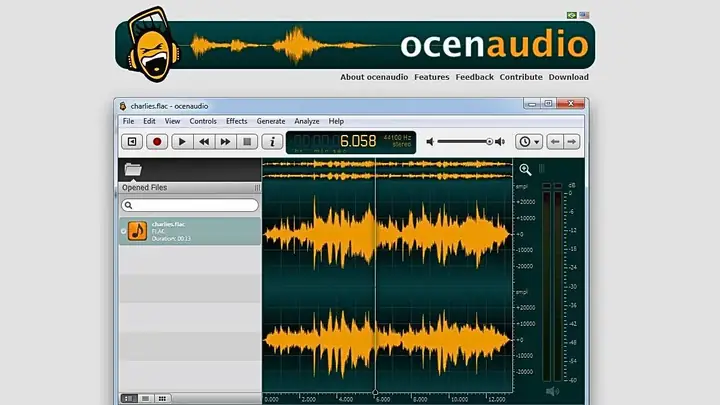The image size is (720, 405).
Task: Fast forward with the double-right arrows
Action: (x=225, y=141)
